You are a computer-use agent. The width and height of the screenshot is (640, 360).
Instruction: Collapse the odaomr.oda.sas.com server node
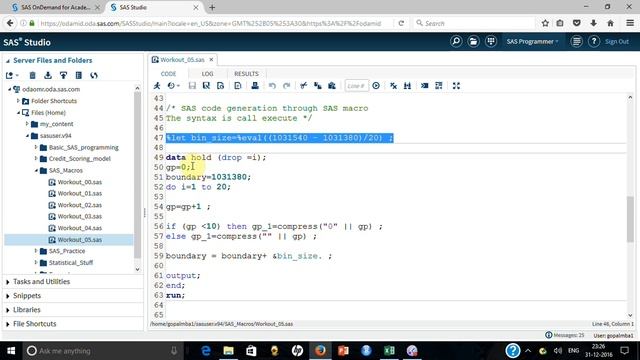point(9,89)
